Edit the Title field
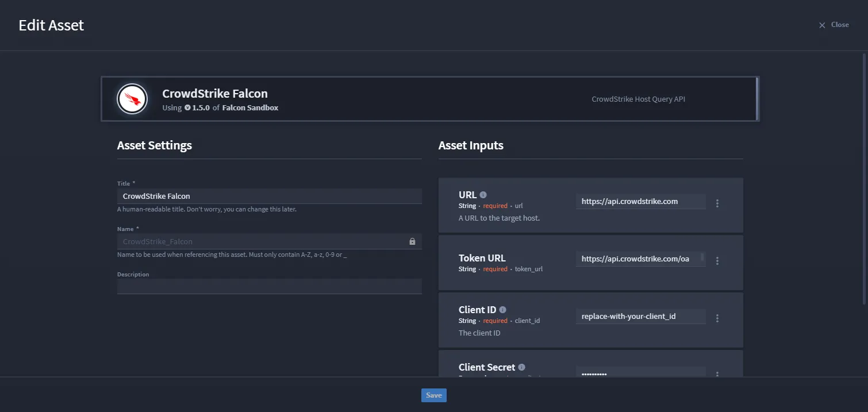 pyautogui.click(x=270, y=196)
